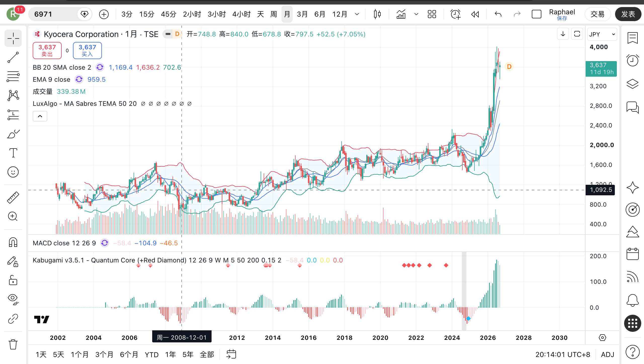Open the alerts clock panel
Viewport: 644px width, 364px height.
(632, 60)
